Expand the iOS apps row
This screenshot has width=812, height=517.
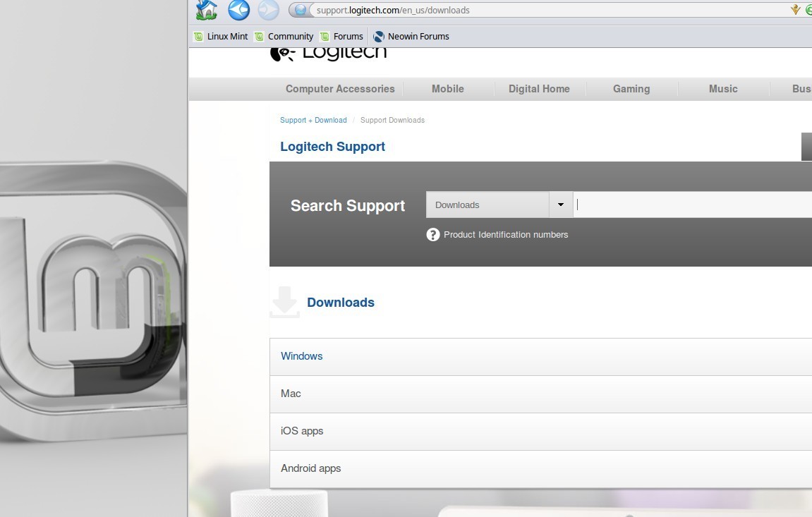pyautogui.click(x=540, y=431)
